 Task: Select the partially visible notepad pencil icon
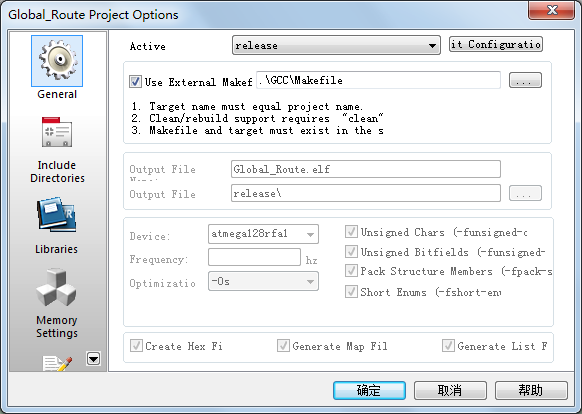click(57, 363)
